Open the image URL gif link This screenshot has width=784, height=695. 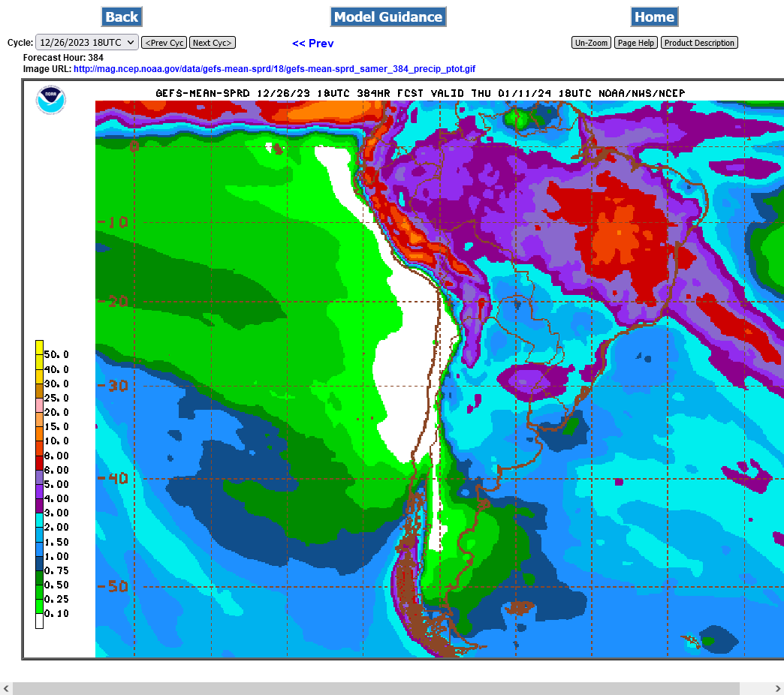[x=274, y=69]
